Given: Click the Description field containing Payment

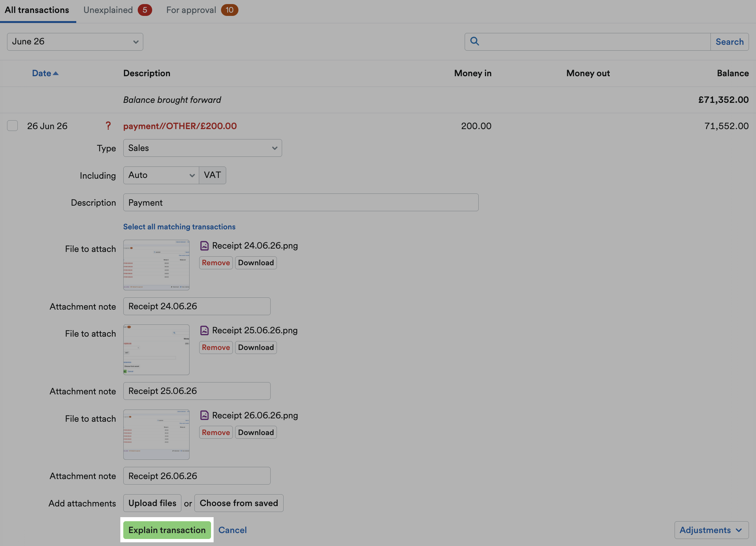Looking at the screenshot, I should click(x=301, y=202).
